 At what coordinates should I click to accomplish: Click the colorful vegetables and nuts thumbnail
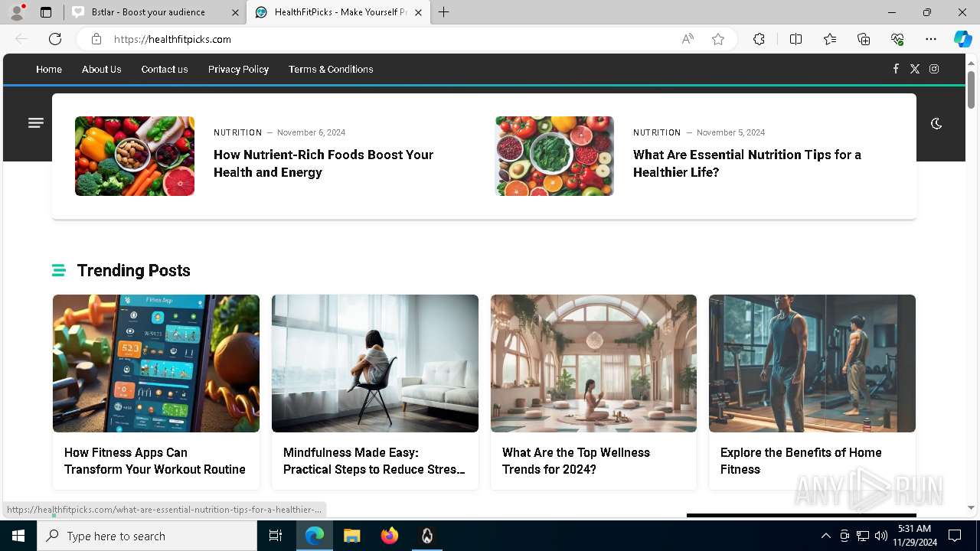tap(135, 156)
